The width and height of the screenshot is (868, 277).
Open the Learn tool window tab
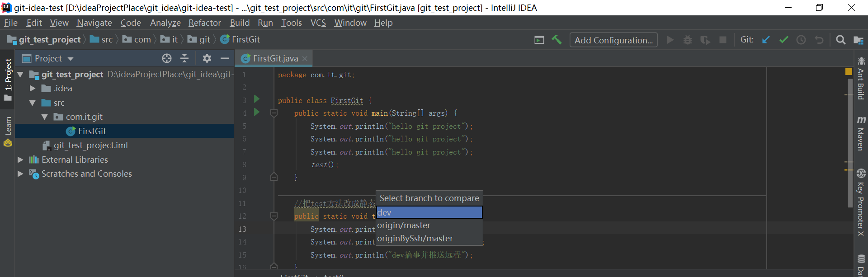8,131
